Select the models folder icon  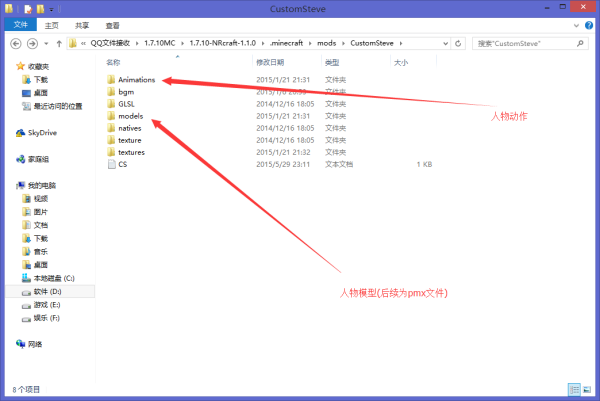pyautogui.click(x=111, y=116)
